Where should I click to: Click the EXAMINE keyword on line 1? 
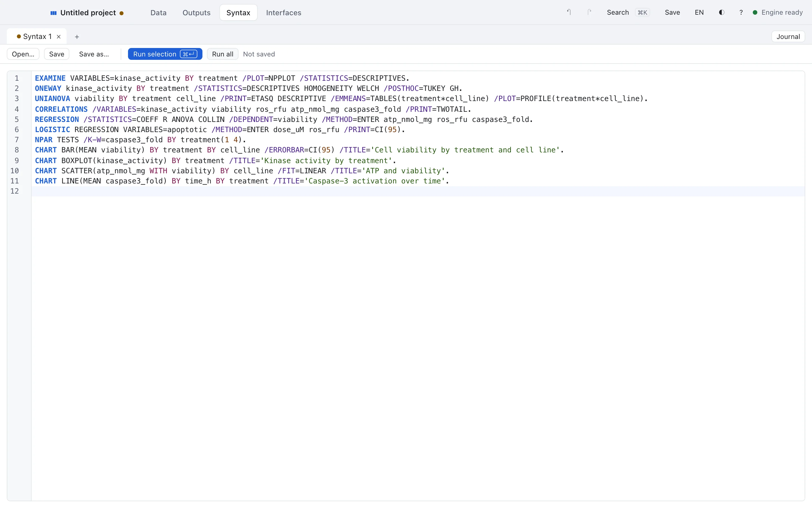(50, 78)
